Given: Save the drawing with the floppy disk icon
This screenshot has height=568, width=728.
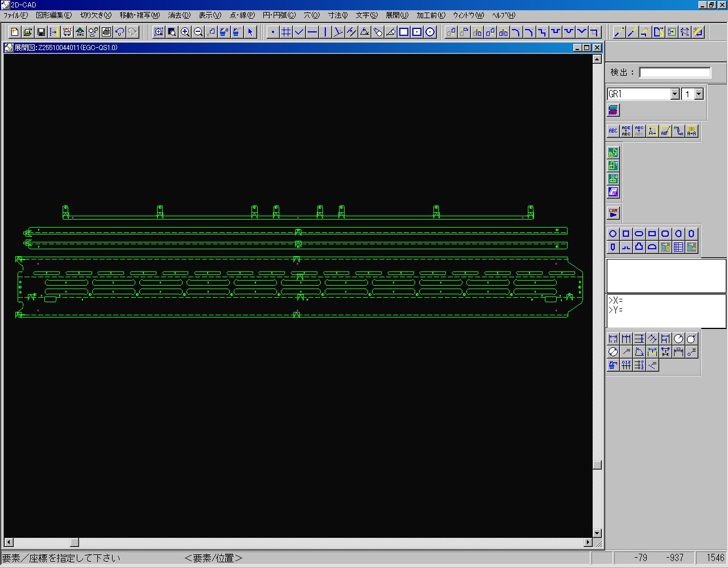Looking at the screenshot, I should (41, 32).
